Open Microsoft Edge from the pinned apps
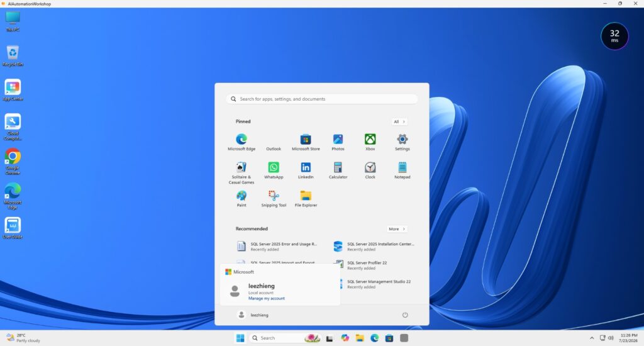 pyautogui.click(x=241, y=142)
